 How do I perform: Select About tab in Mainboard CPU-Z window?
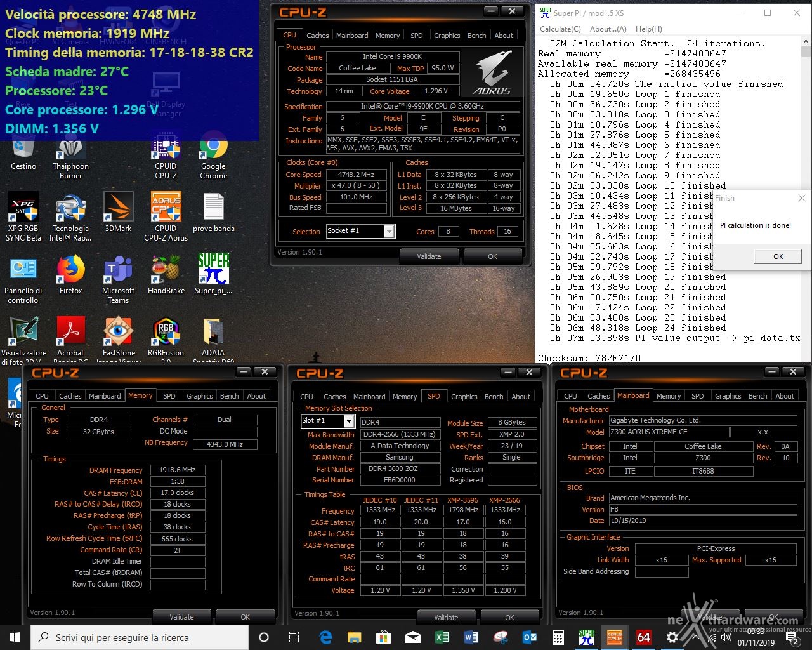coord(785,396)
